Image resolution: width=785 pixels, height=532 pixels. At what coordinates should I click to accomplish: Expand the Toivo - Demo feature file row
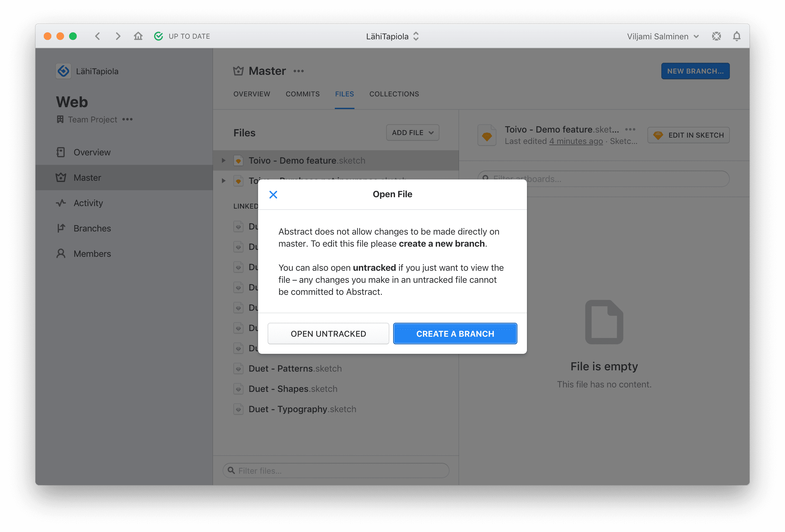(x=223, y=160)
